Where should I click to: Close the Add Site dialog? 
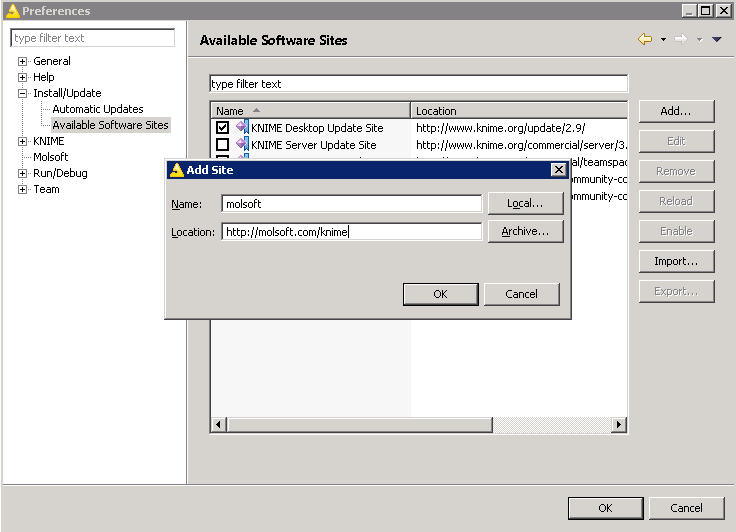(559, 170)
